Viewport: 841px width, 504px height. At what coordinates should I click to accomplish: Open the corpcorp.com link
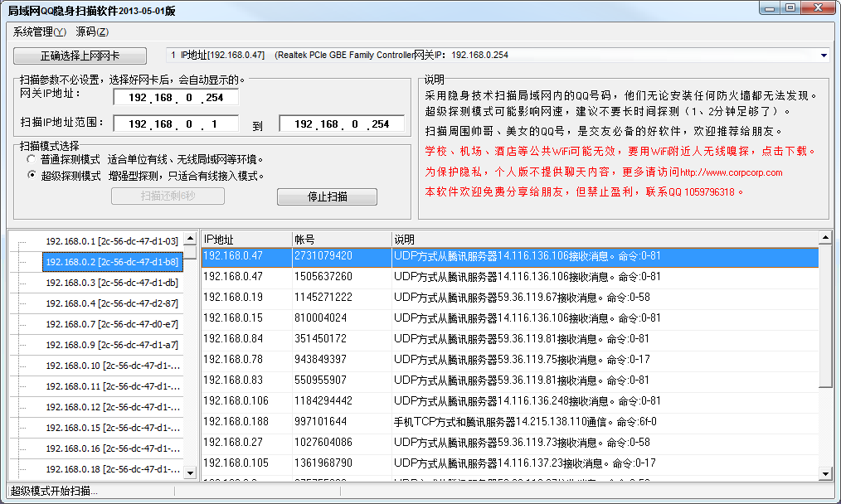tap(731, 172)
